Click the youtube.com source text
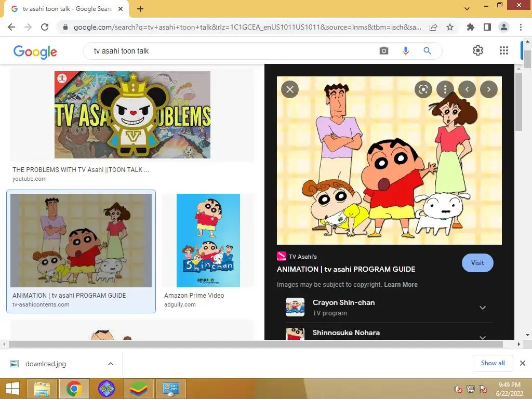The image size is (532, 399). [30, 179]
